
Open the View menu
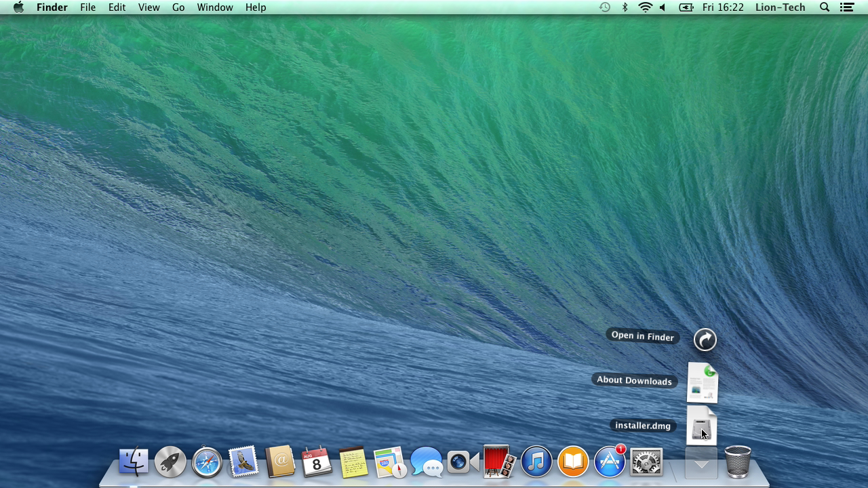(x=149, y=7)
